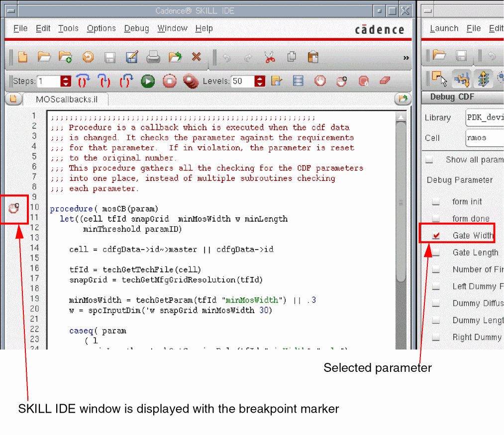Click the Paste clipboard icon

click(313, 57)
